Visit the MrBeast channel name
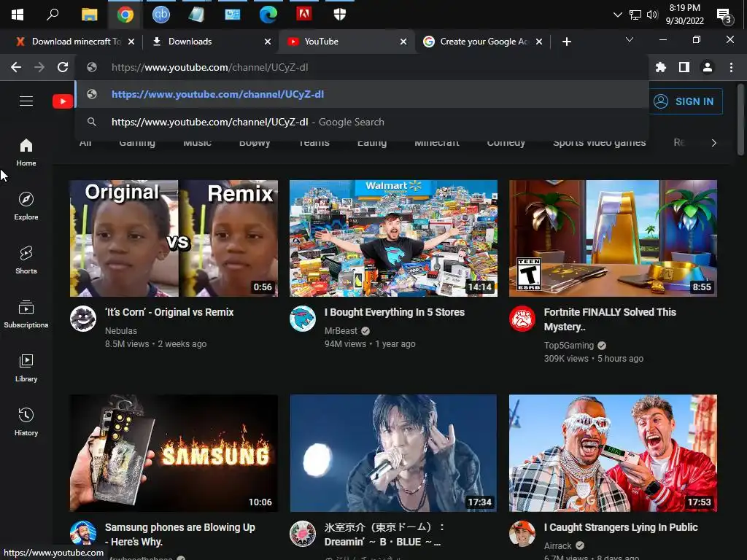 pos(341,330)
